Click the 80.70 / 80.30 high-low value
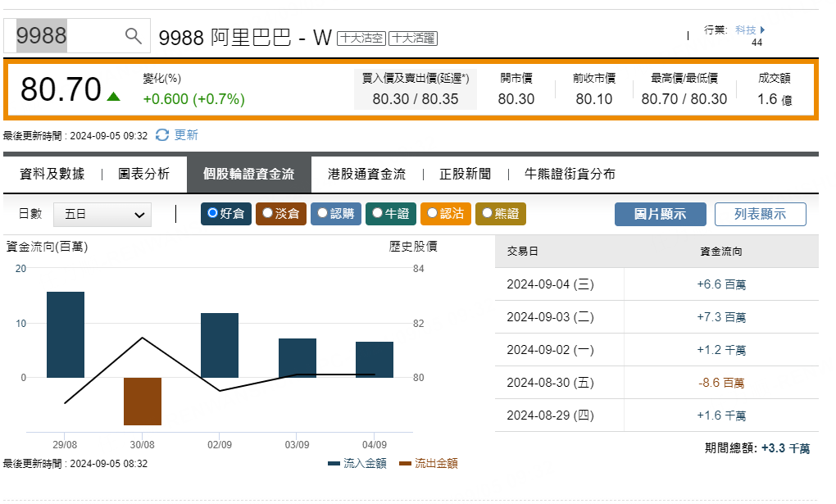836x504 pixels. pos(684,99)
